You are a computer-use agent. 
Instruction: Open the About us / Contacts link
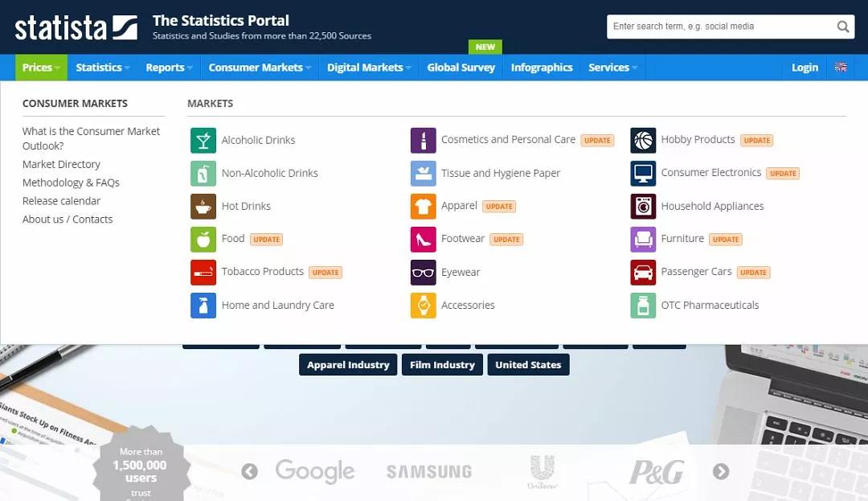pyautogui.click(x=68, y=220)
